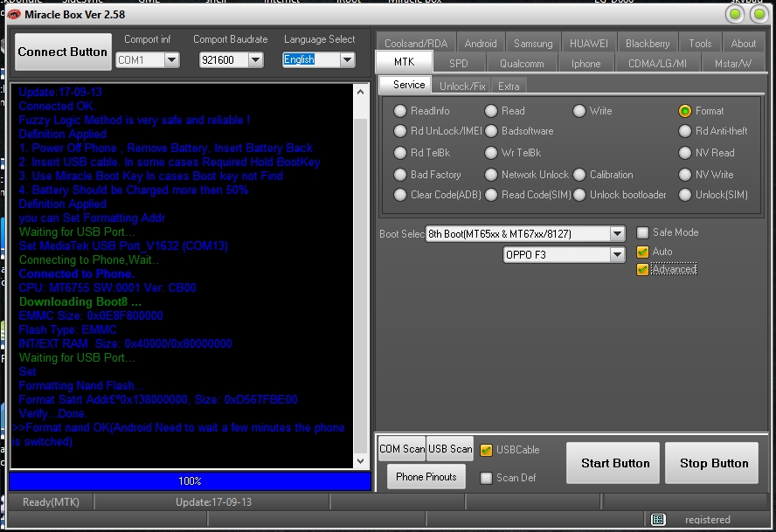The image size is (776, 532).
Task: Switch to the Unlock/Fix sub-tab
Action: click(462, 86)
